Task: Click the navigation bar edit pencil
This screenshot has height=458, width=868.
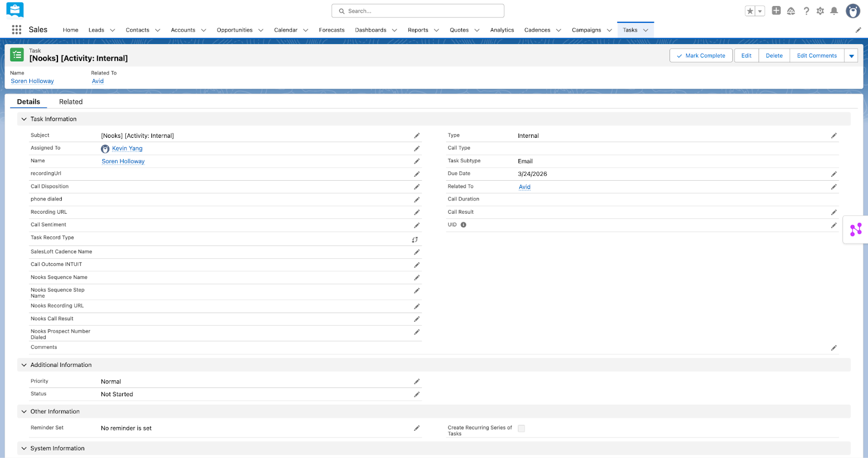Action: point(858,30)
